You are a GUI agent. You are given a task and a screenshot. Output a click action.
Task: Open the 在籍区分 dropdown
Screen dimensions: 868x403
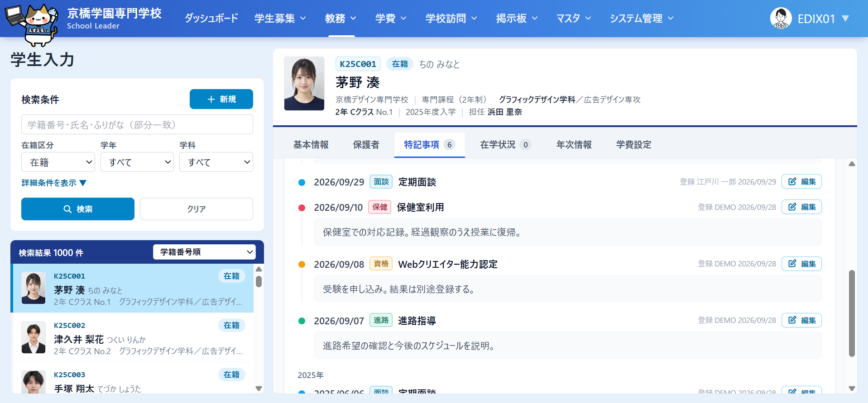click(58, 162)
